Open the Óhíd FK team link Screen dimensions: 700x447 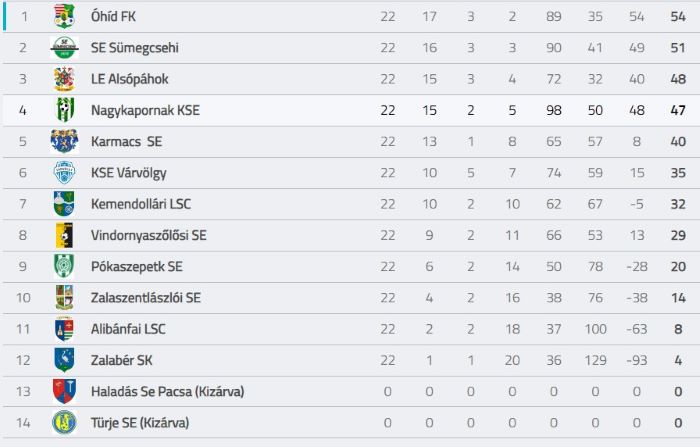point(113,17)
